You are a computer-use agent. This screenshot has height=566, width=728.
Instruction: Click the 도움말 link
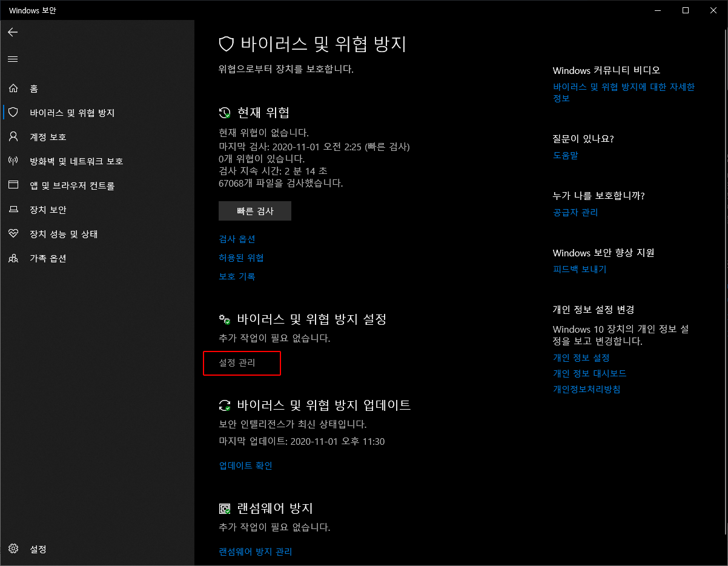tap(566, 155)
